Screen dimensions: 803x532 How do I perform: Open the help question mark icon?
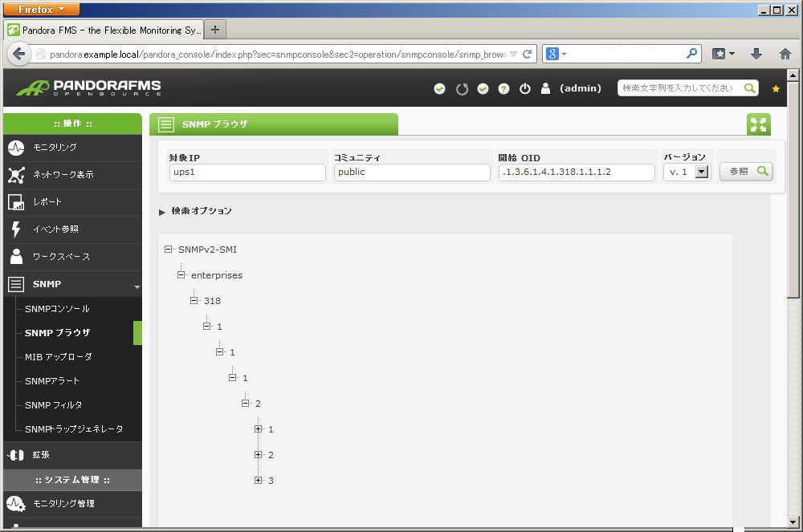point(504,88)
